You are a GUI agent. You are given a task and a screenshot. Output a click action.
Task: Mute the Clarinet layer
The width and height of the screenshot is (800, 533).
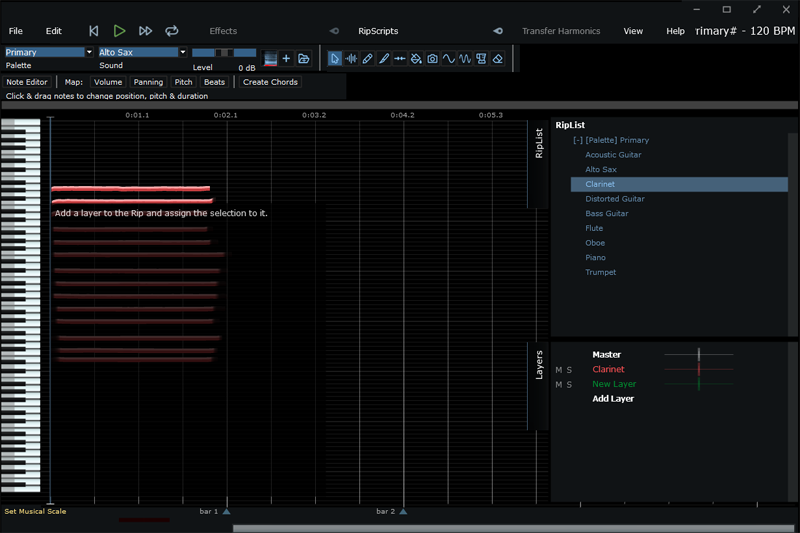[559, 370]
